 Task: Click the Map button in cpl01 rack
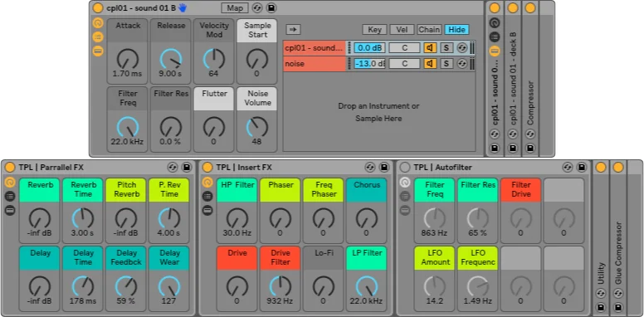[x=235, y=7]
